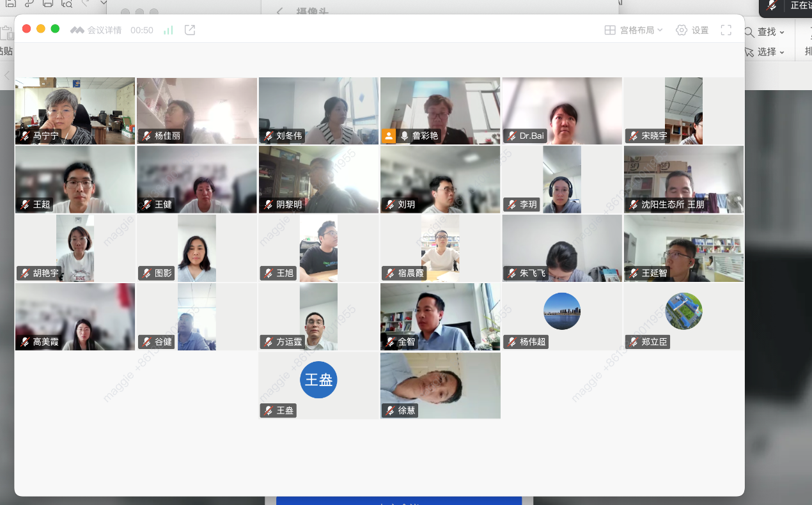Toggle the muted mic icon on 马宁宁
This screenshot has height=505, width=812.
pyautogui.click(x=25, y=136)
